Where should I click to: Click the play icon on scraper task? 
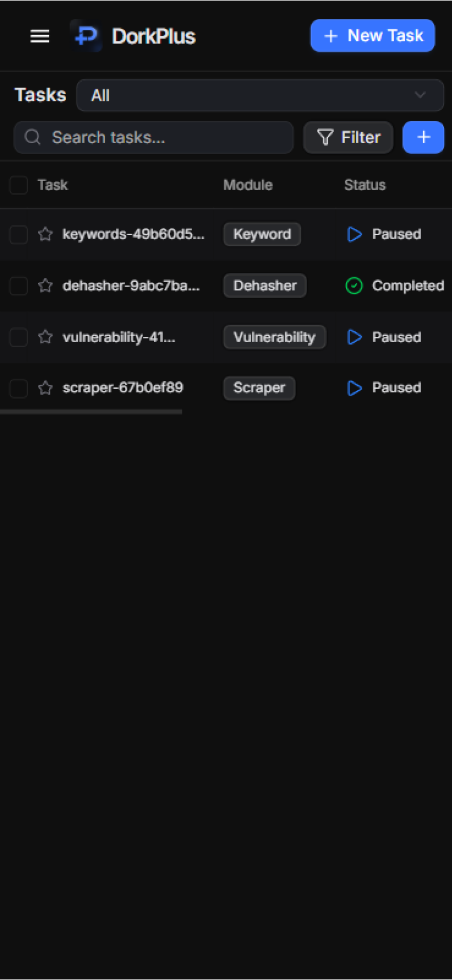tap(355, 388)
